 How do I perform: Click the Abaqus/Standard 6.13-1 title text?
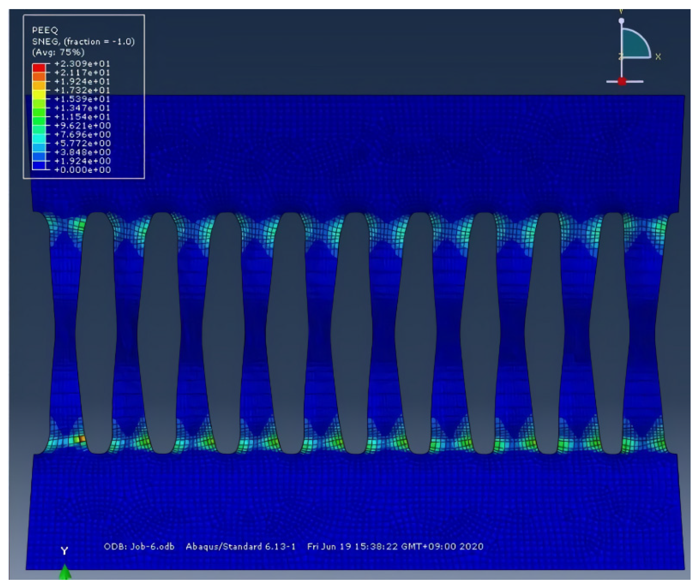(x=241, y=547)
